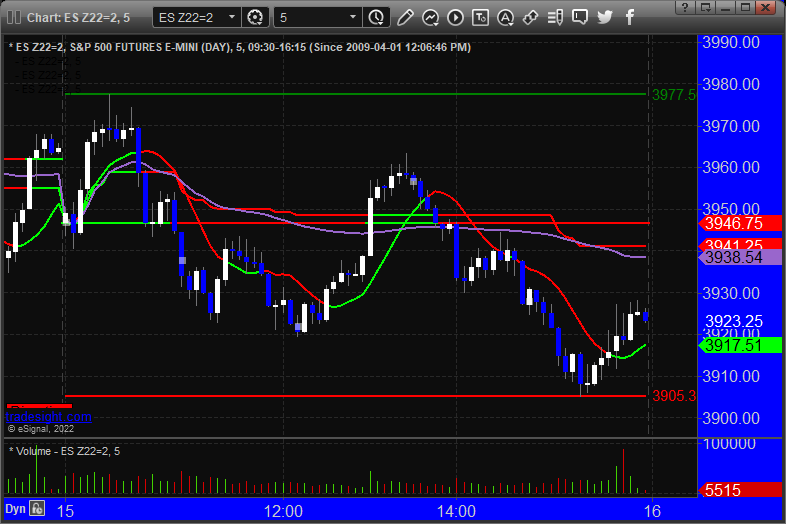Viewport: 786px width, 524px height.
Task: Click the 3946.75 red price label
Action: 740,224
